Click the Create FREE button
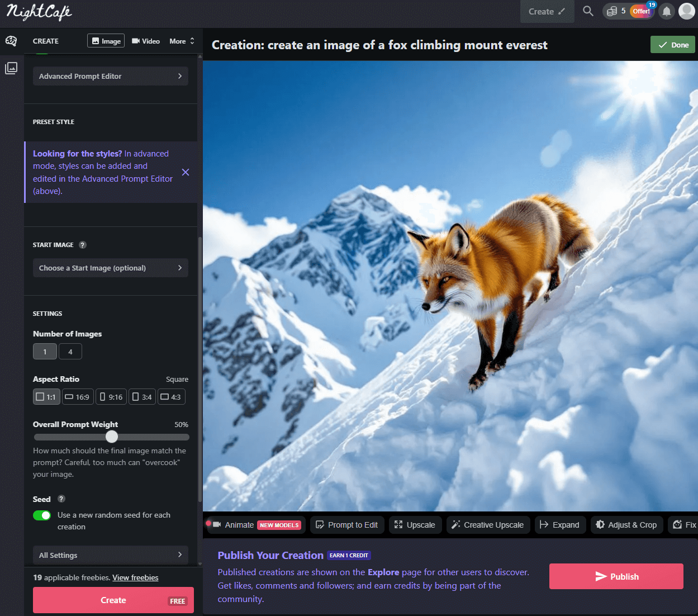The image size is (698, 616). [x=113, y=599]
